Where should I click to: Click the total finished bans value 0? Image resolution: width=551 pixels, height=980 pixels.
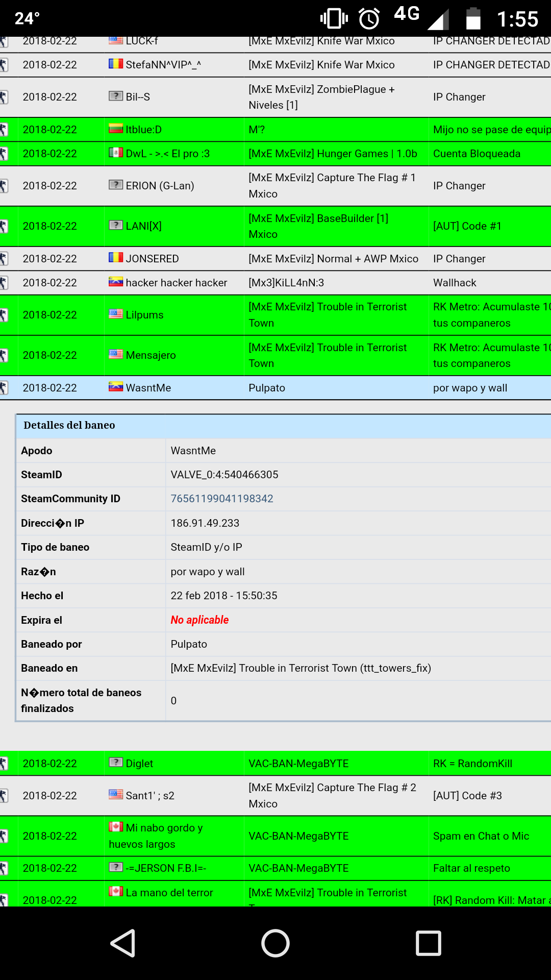[173, 701]
